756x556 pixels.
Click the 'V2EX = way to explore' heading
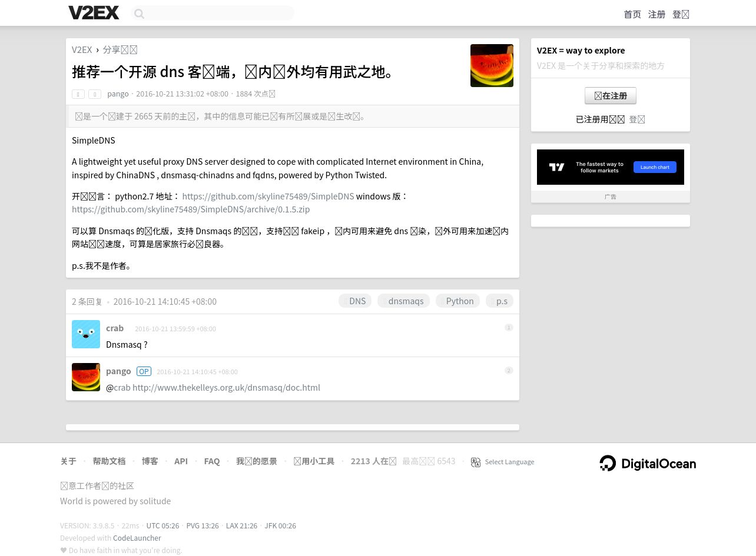pos(581,51)
